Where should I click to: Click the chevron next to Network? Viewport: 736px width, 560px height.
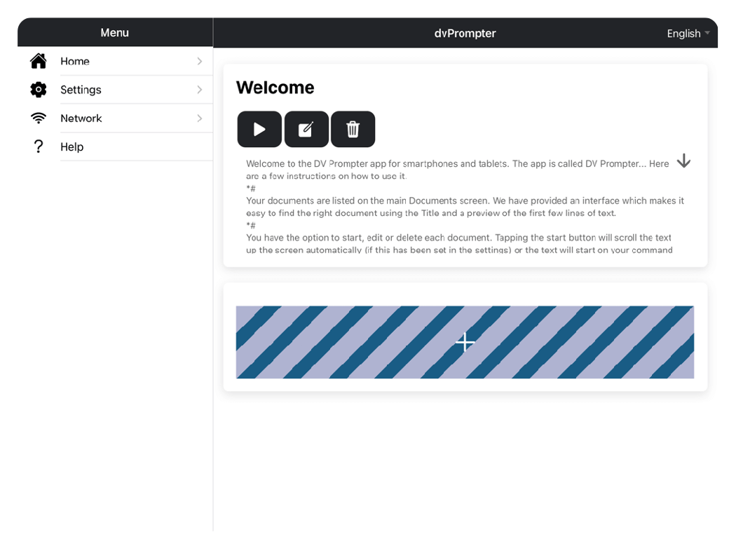pyautogui.click(x=200, y=118)
